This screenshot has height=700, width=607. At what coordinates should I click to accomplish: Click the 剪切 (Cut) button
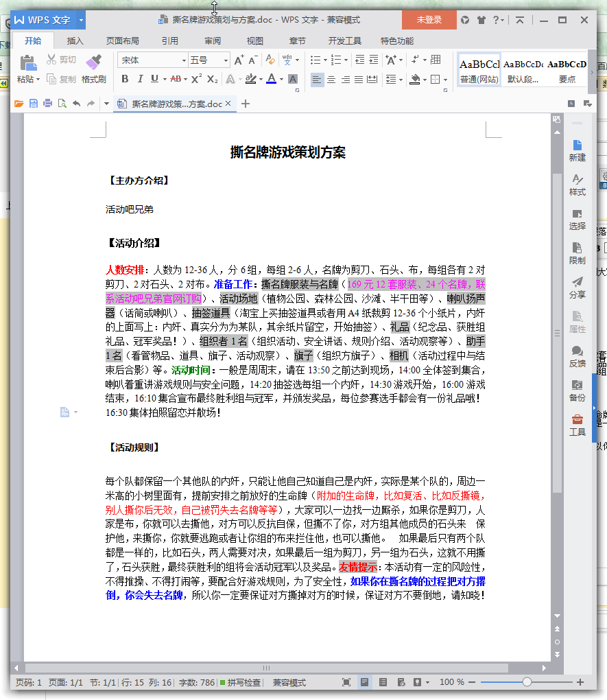tap(62, 60)
